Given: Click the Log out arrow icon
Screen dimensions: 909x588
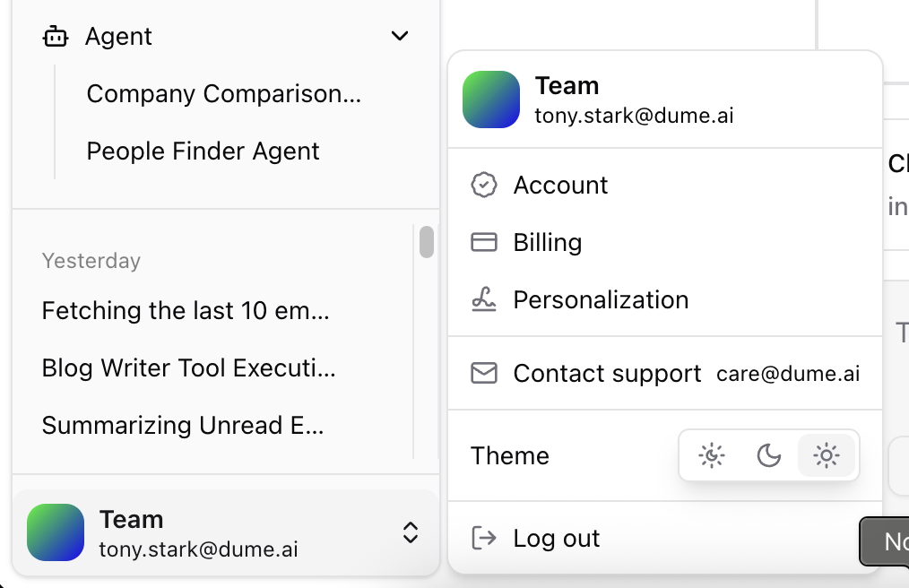Looking at the screenshot, I should tap(484, 538).
